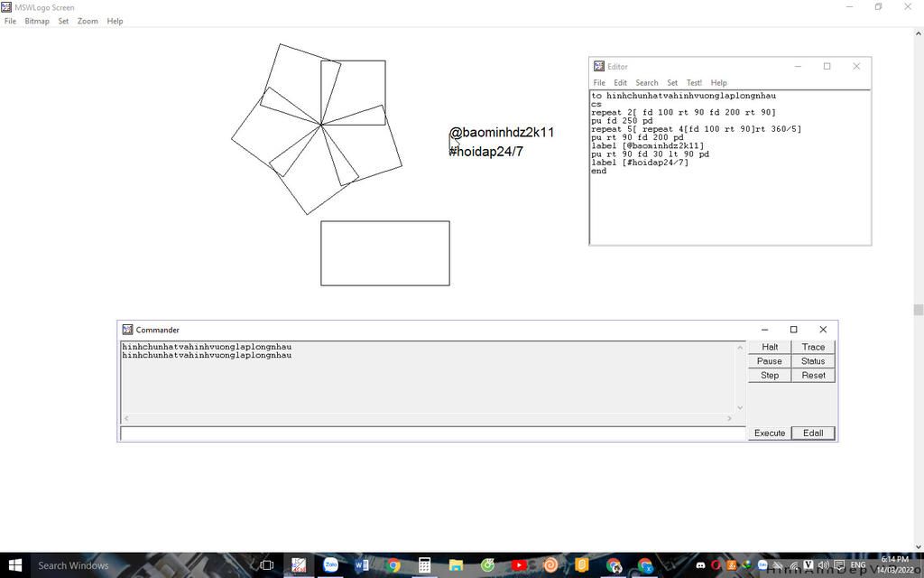924x578 pixels.
Task: Click the Halt button in Commander
Action: (770, 347)
